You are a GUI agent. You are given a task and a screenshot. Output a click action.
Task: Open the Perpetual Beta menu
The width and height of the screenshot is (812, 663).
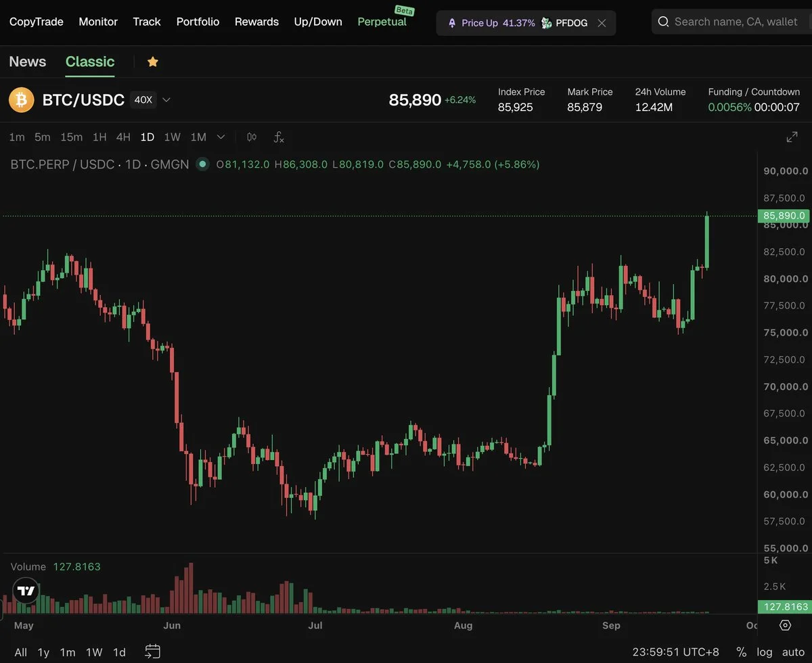click(382, 22)
